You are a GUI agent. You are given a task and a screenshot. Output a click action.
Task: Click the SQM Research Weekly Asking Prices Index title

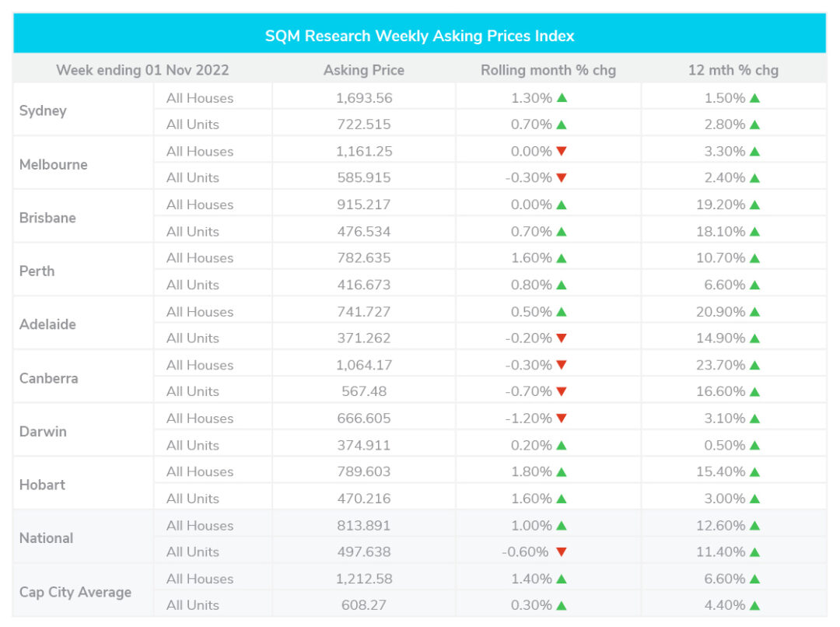419,36
